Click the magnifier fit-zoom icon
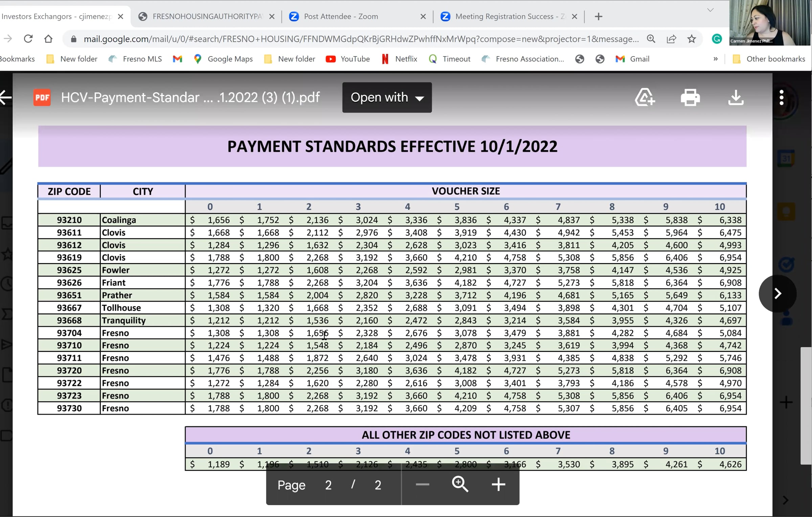This screenshot has height=517, width=812. (460, 485)
